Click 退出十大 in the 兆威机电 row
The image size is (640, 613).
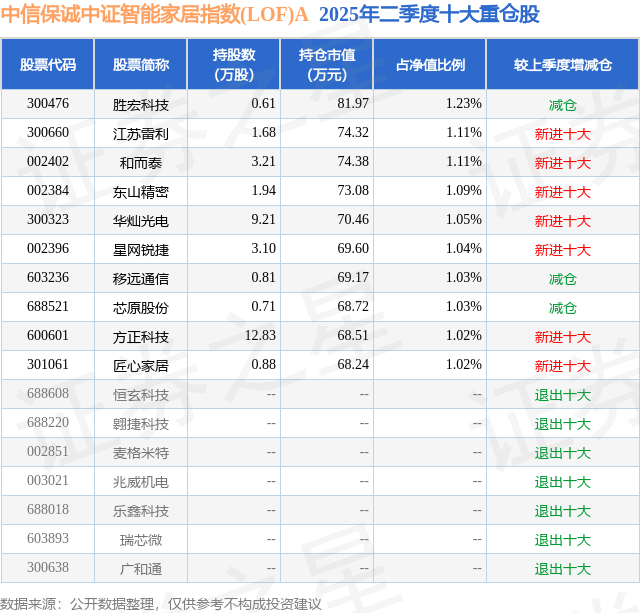[563, 482]
